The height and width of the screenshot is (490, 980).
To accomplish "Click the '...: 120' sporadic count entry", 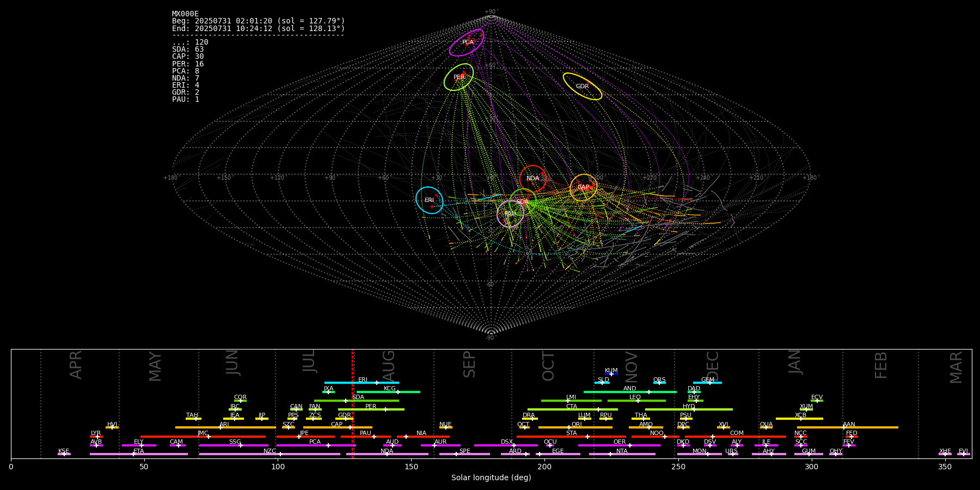I will click(x=190, y=42).
